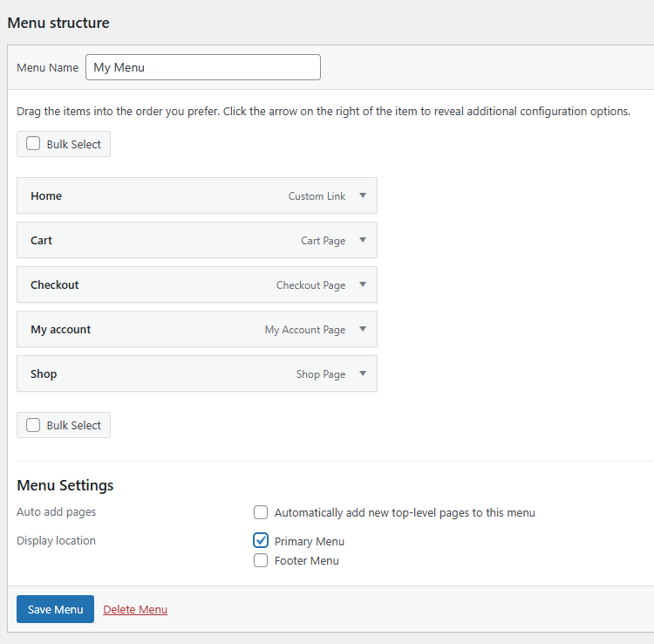This screenshot has width=654, height=644.
Task: Click the Checkout menu item title
Action: click(x=55, y=285)
